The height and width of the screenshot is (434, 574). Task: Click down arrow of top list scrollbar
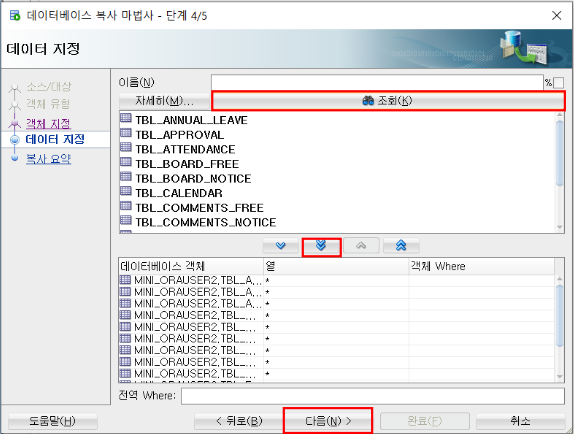tap(559, 228)
